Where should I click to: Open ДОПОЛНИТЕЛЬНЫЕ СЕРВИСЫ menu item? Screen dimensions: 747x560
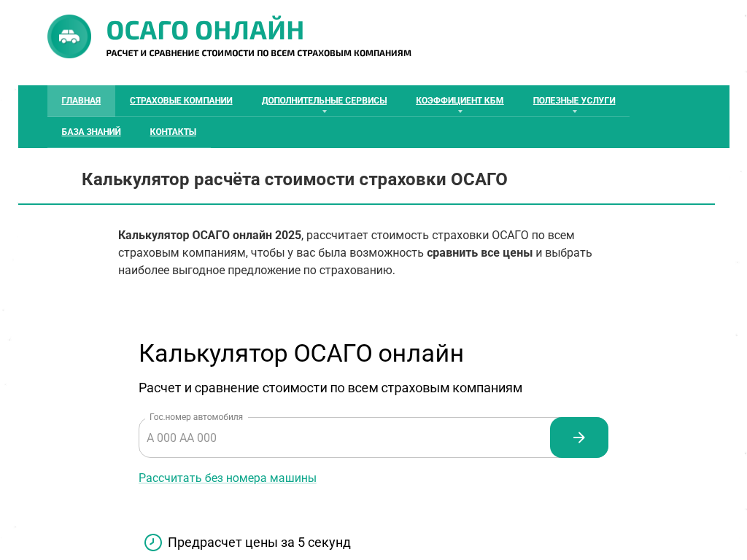pyautogui.click(x=324, y=101)
